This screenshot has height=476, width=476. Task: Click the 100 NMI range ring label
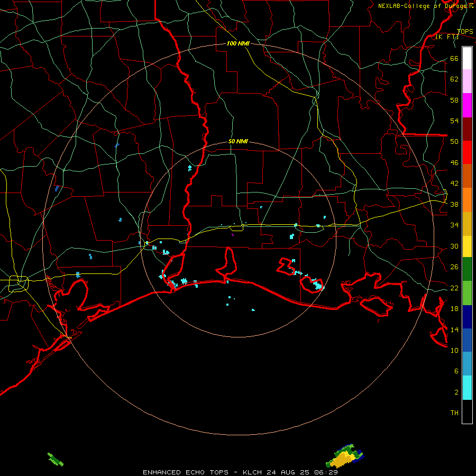click(238, 43)
